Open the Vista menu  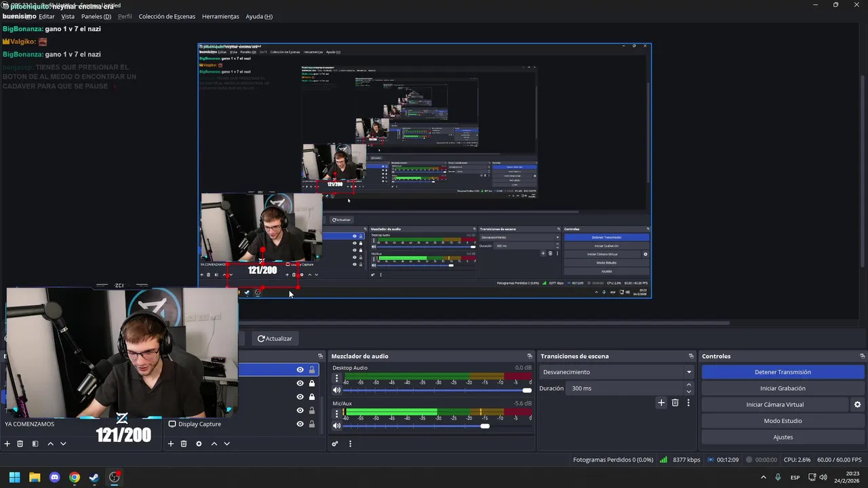pos(68,16)
